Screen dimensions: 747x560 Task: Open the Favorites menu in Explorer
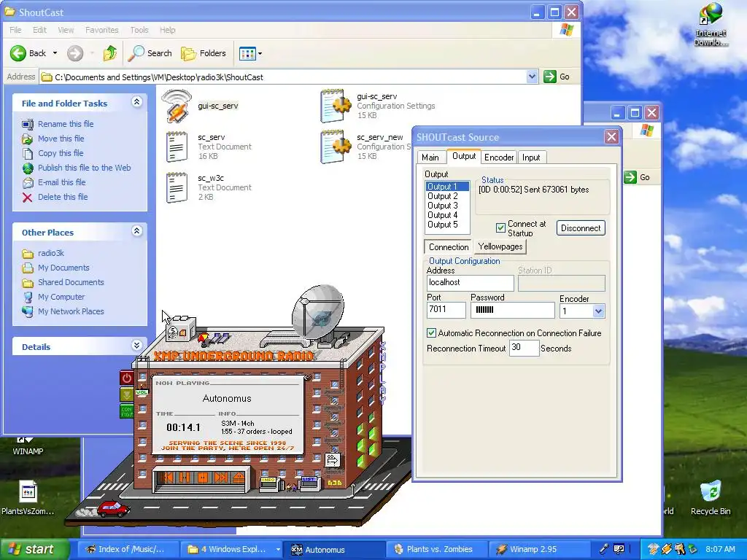click(x=102, y=30)
